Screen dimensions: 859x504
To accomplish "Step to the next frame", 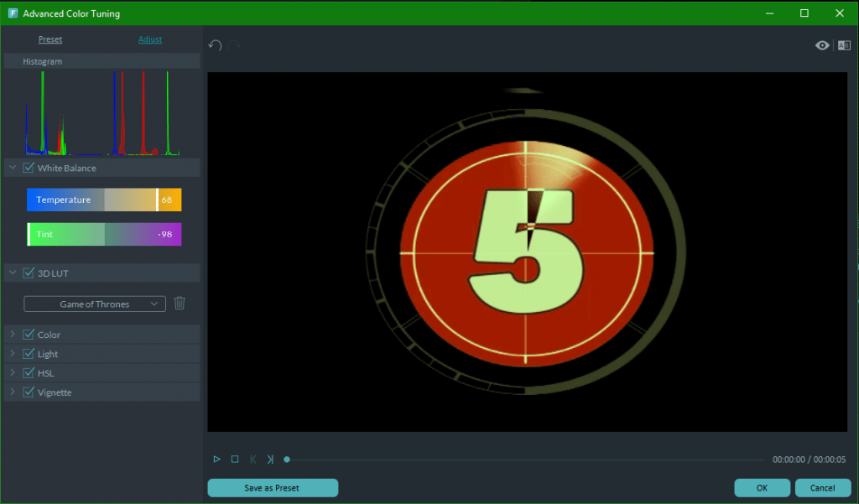I will click(270, 459).
